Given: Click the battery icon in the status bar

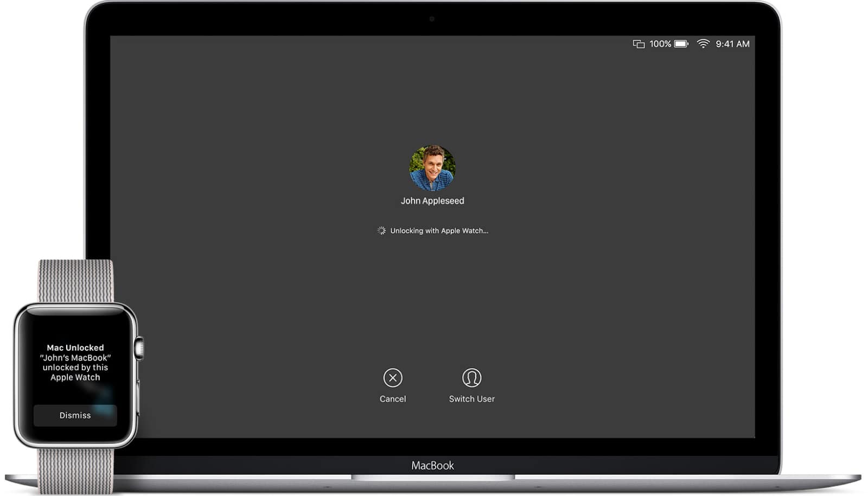Looking at the screenshot, I should (681, 44).
